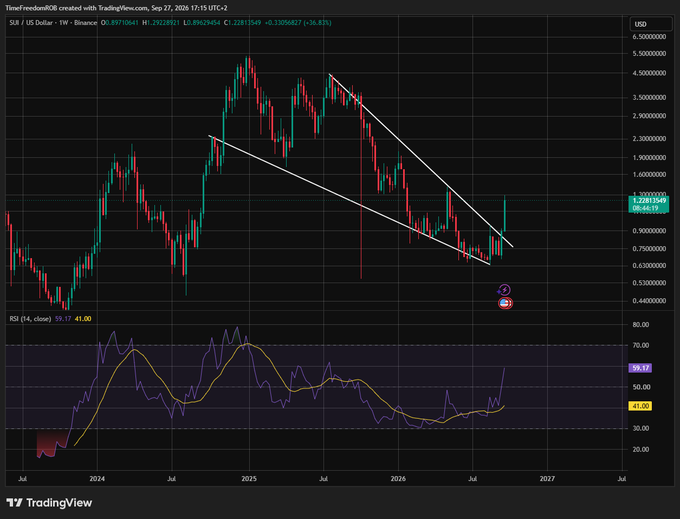Click price axis label 1.90000000
Image resolution: width=680 pixels, height=519 pixels.
649,157
